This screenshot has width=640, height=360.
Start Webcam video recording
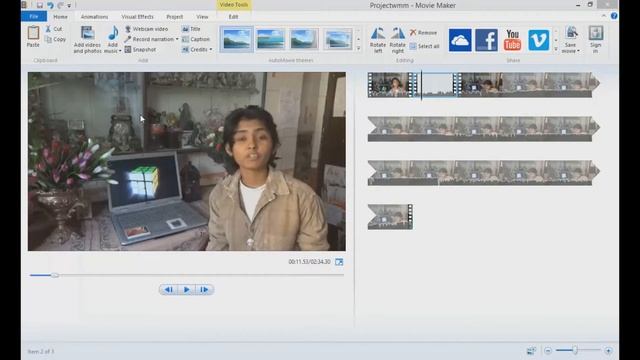[x=146, y=29]
